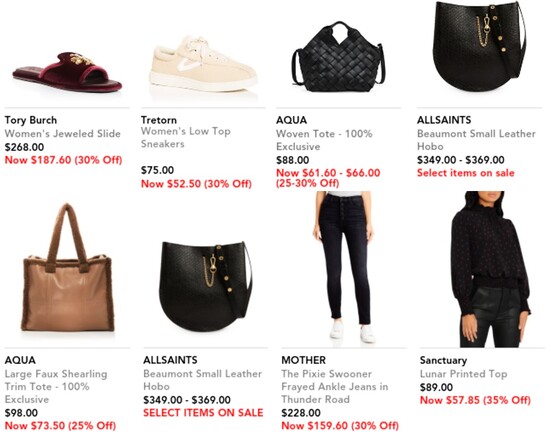Click the MOTHER brand name

tap(303, 360)
